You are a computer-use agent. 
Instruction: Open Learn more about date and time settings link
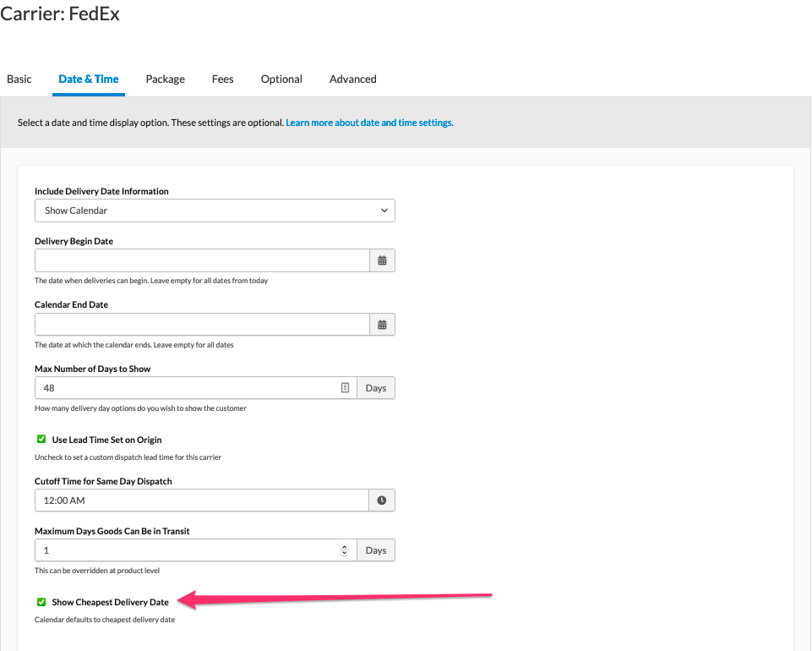pos(369,123)
